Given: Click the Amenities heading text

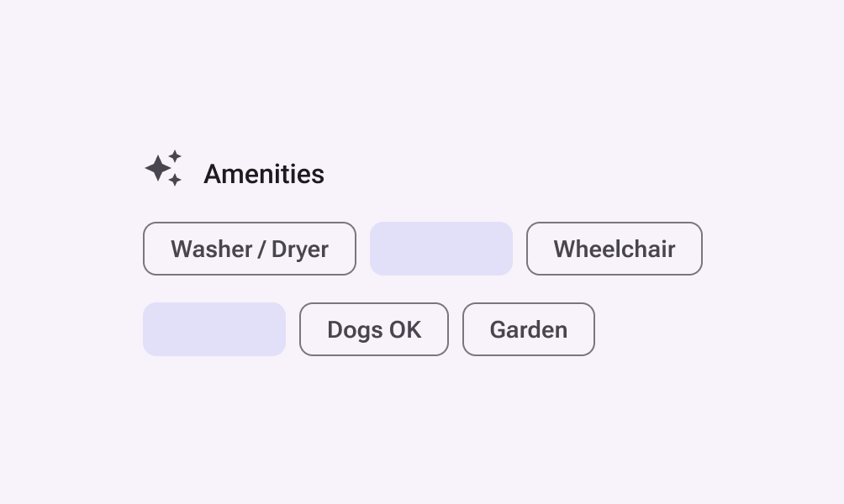Looking at the screenshot, I should [264, 174].
